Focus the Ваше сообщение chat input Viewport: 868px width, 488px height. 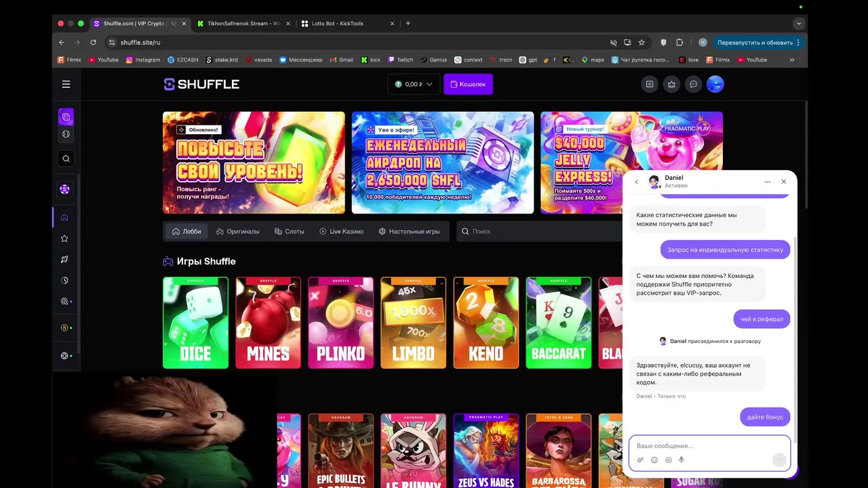[709, 446]
